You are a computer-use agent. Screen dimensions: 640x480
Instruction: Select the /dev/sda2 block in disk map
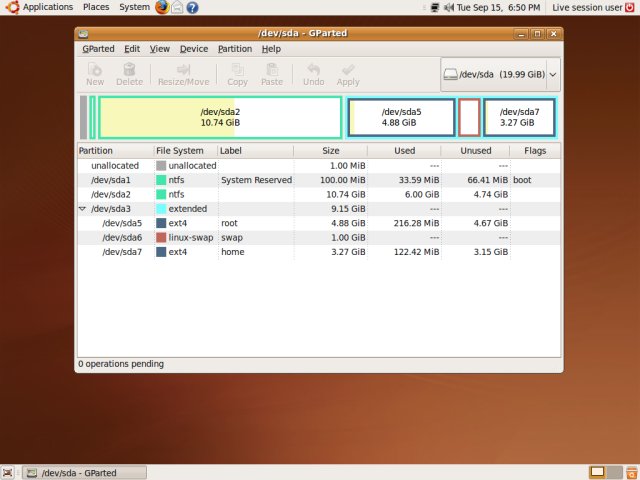(x=220, y=117)
